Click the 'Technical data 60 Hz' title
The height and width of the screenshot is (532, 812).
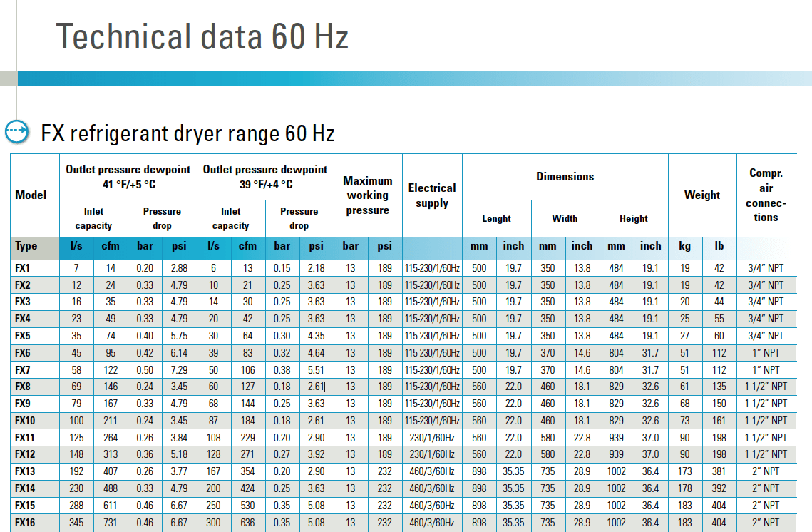202,36
